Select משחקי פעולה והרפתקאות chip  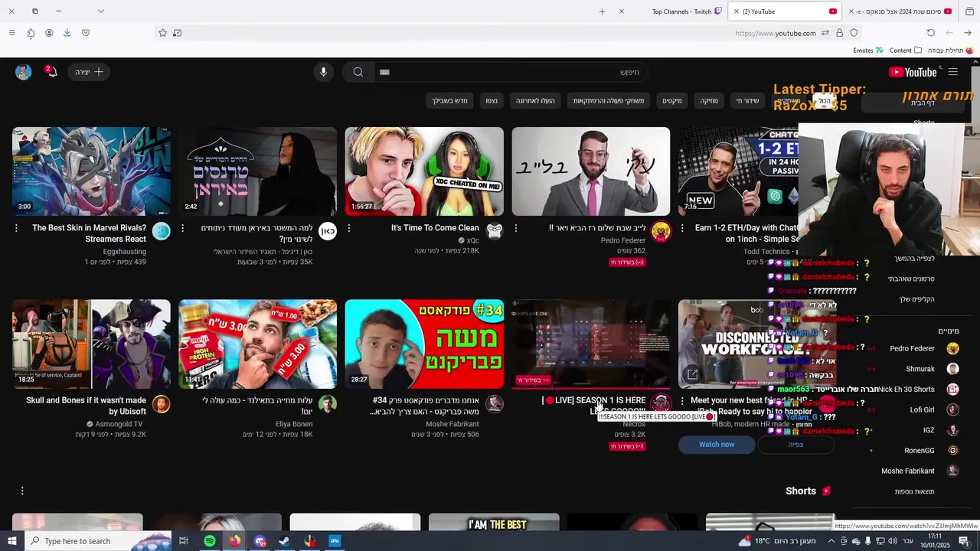click(x=609, y=100)
